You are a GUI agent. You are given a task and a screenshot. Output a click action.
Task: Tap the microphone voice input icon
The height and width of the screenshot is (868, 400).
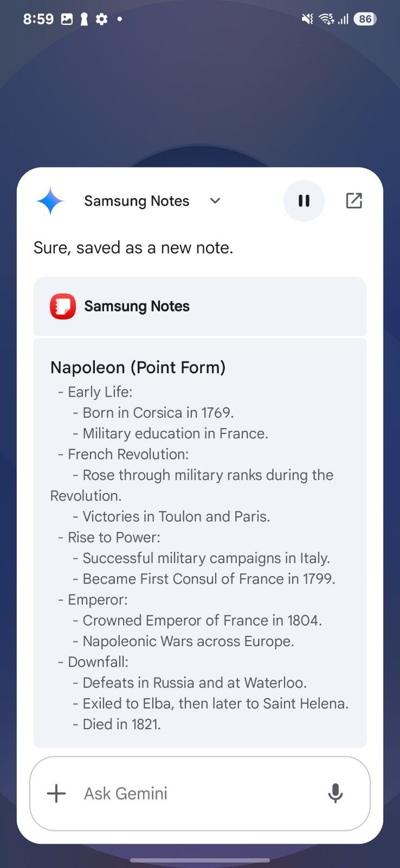(336, 793)
